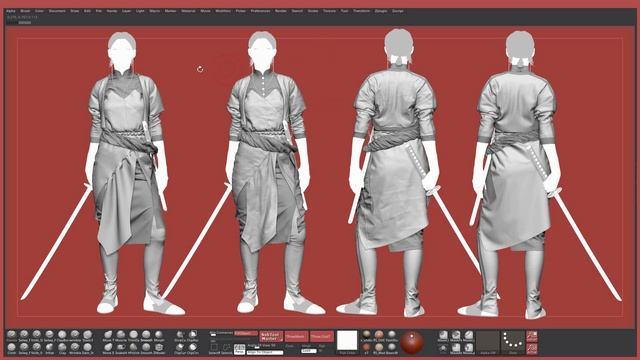
Task: Open the Draw menu
Action: tap(75, 11)
